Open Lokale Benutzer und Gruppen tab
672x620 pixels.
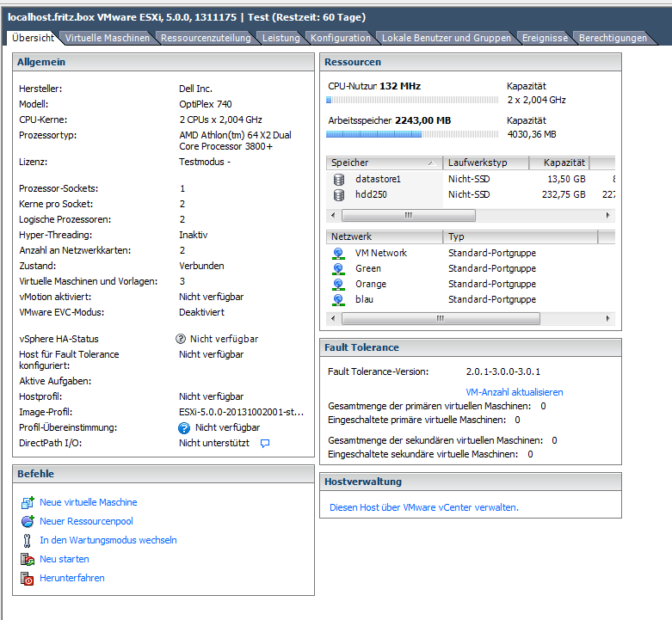pyautogui.click(x=447, y=38)
